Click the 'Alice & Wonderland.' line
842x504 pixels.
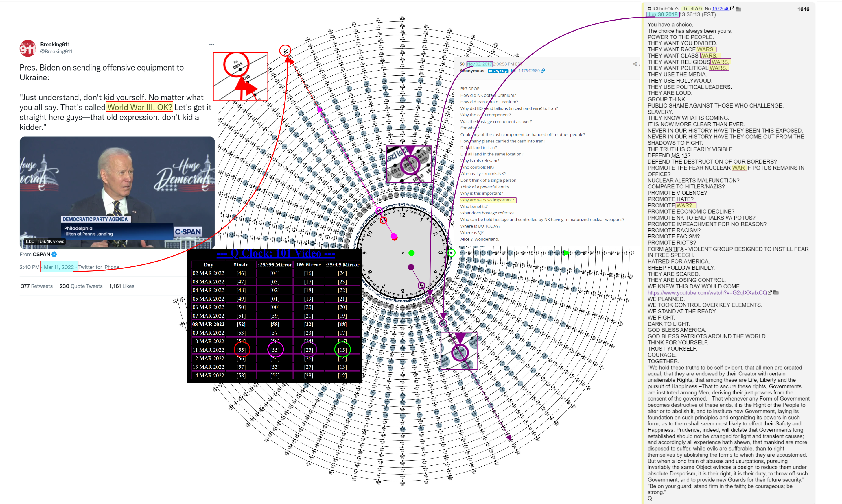tap(480, 239)
